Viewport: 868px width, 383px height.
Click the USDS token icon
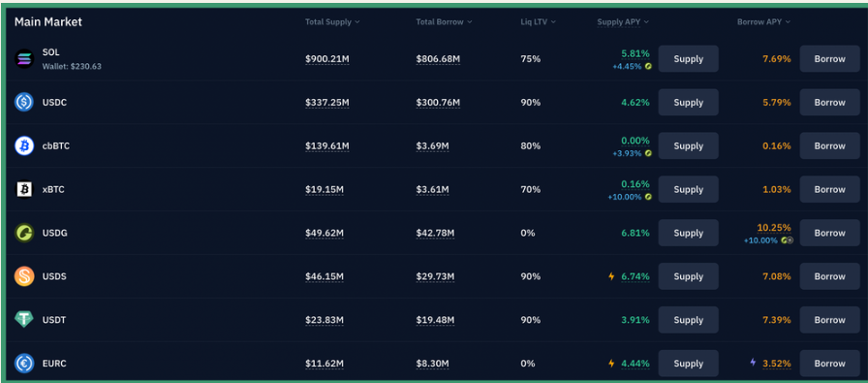click(x=24, y=276)
